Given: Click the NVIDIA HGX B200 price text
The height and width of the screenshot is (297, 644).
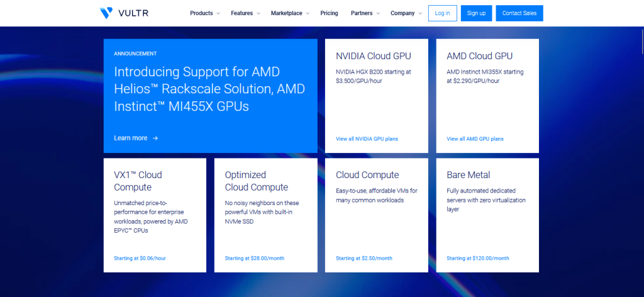Looking at the screenshot, I should coord(374,76).
